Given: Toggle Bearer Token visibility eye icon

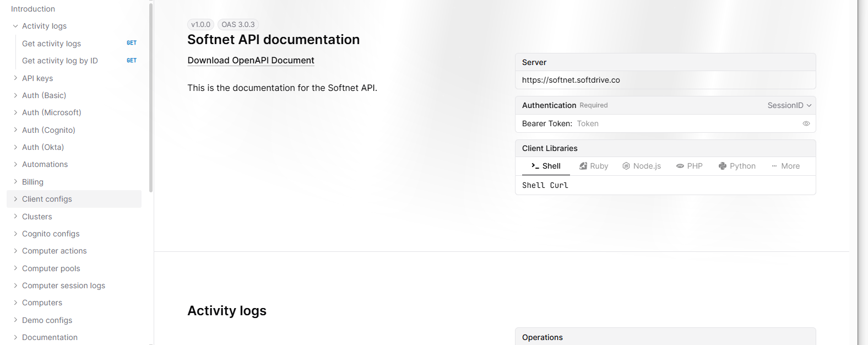Looking at the screenshot, I should pos(806,123).
